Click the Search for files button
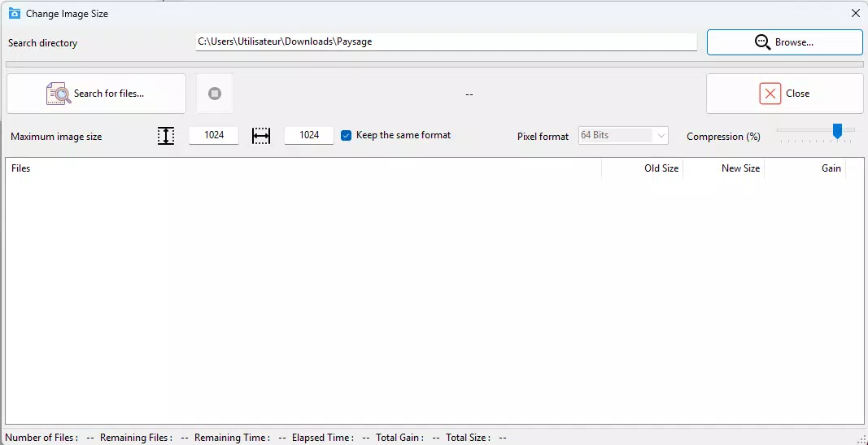Screen dimensions: 868x445 click(96, 94)
